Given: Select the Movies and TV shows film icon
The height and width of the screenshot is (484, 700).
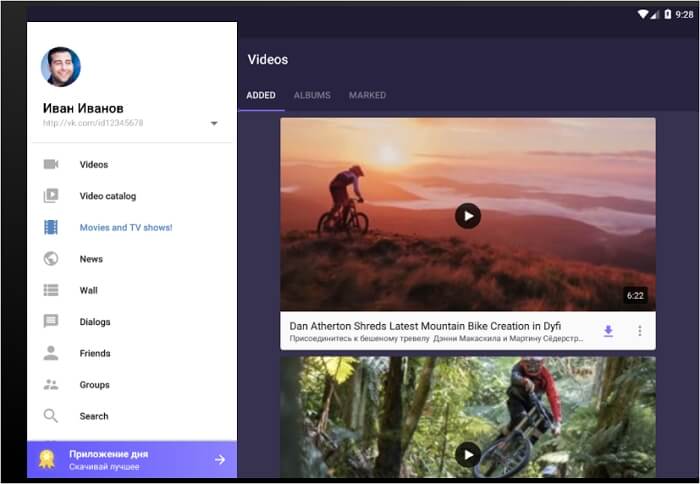Looking at the screenshot, I should [51, 227].
